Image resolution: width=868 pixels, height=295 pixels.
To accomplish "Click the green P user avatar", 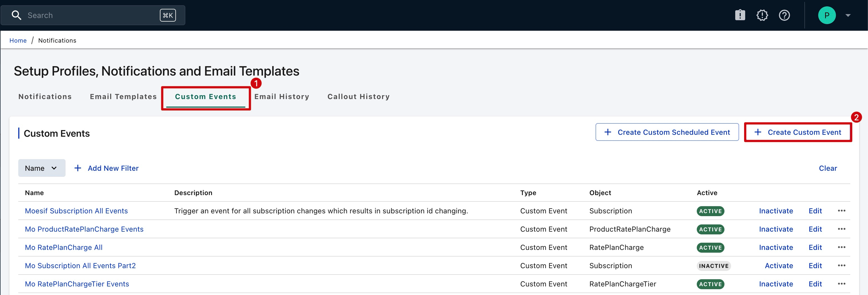I will pyautogui.click(x=827, y=15).
